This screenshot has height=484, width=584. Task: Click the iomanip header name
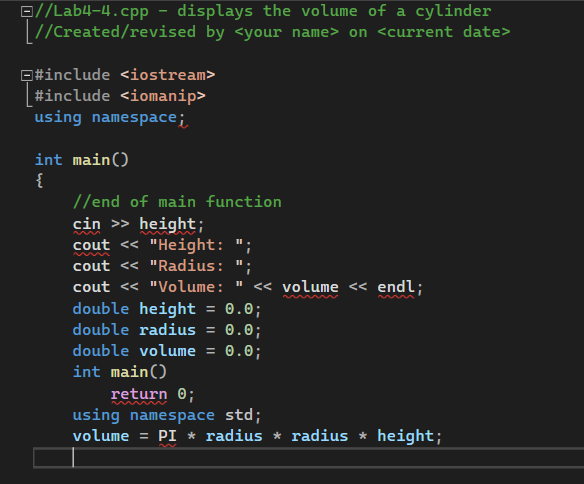click(x=163, y=96)
